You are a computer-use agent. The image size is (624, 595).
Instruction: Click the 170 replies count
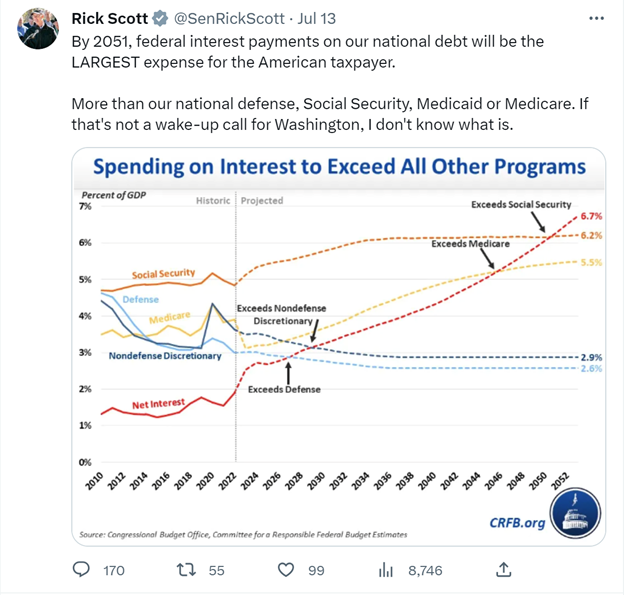click(114, 570)
